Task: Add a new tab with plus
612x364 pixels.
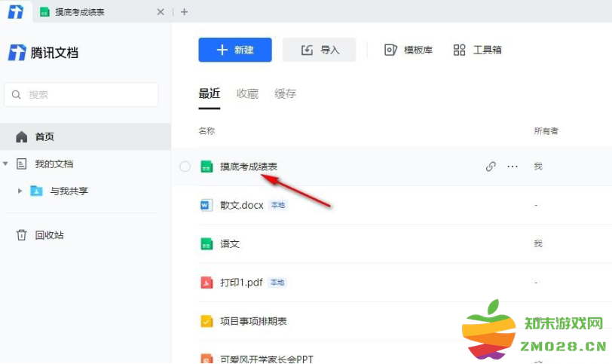Action: click(185, 12)
